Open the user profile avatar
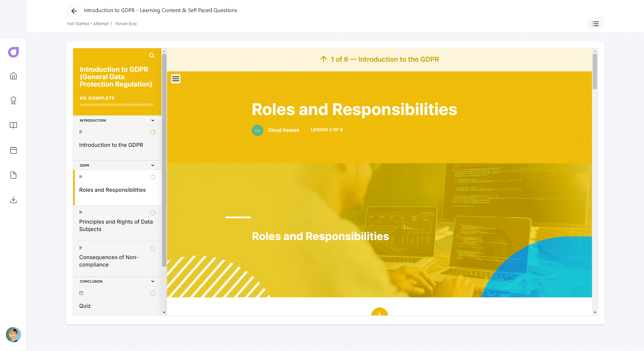The height and width of the screenshot is (351, 644). point(13,335)
